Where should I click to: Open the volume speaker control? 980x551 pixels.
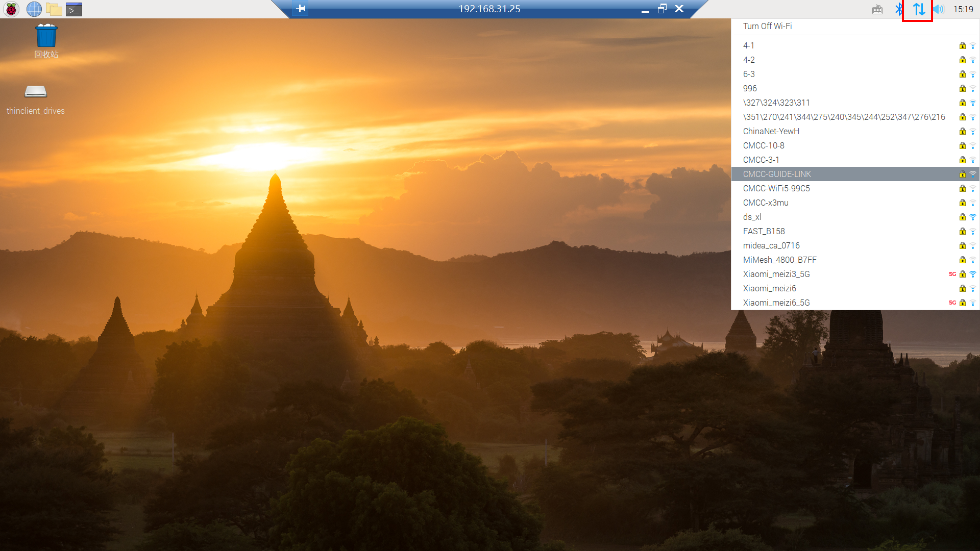(938, 9)
